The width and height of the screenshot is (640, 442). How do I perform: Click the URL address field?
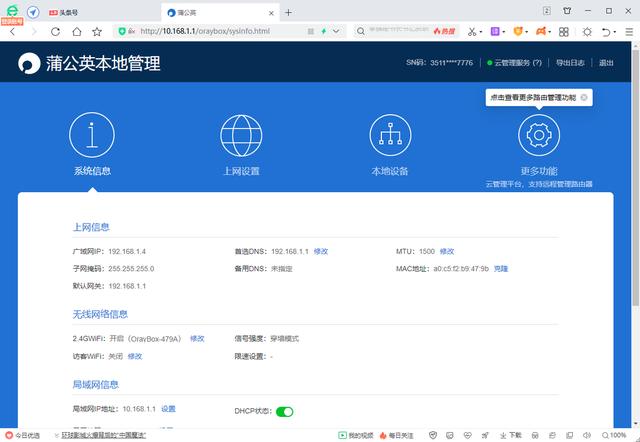(x=210, y=31)
